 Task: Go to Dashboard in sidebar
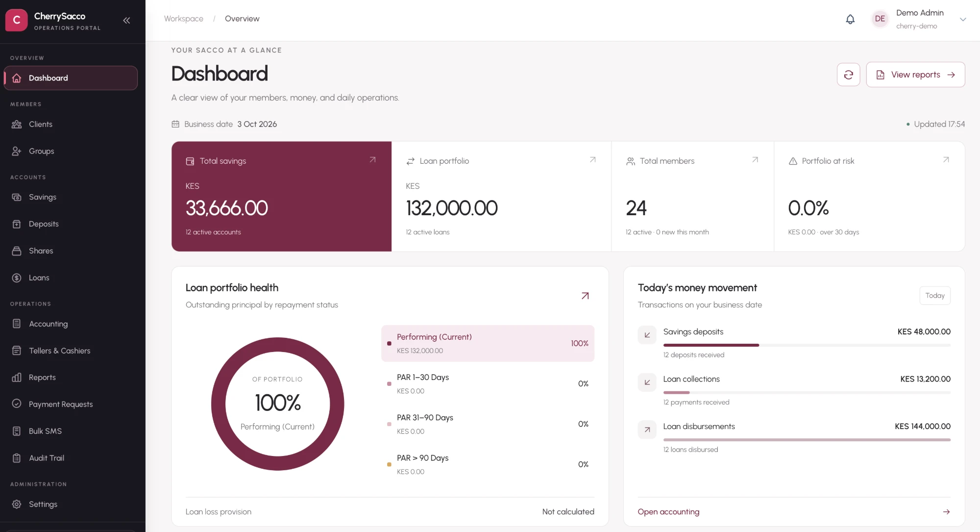[x=71, y=78]
